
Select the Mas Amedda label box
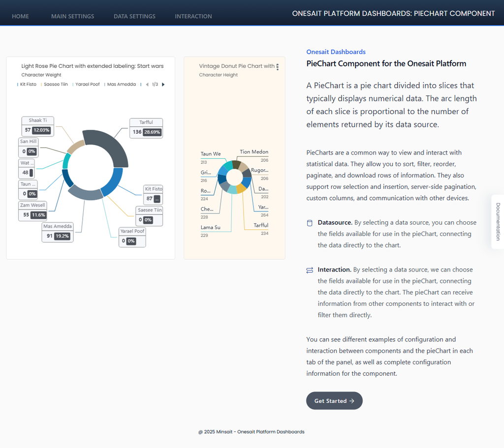pyautogui.click(x=58, y=232)
